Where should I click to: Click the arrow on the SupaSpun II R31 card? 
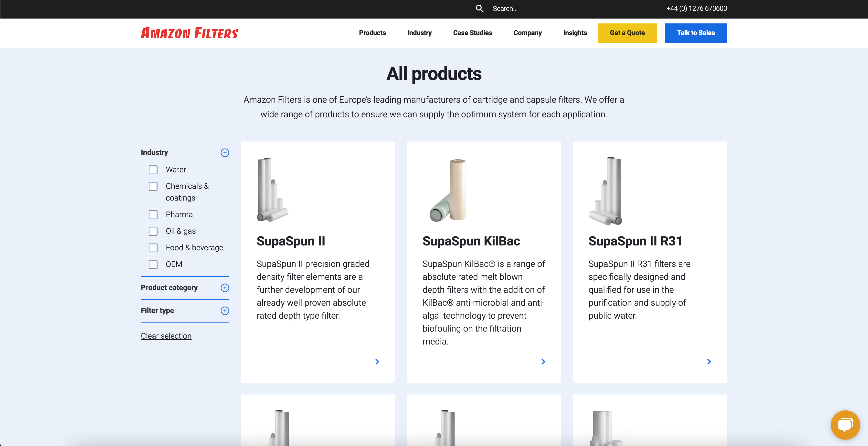(x=709, y=362)
